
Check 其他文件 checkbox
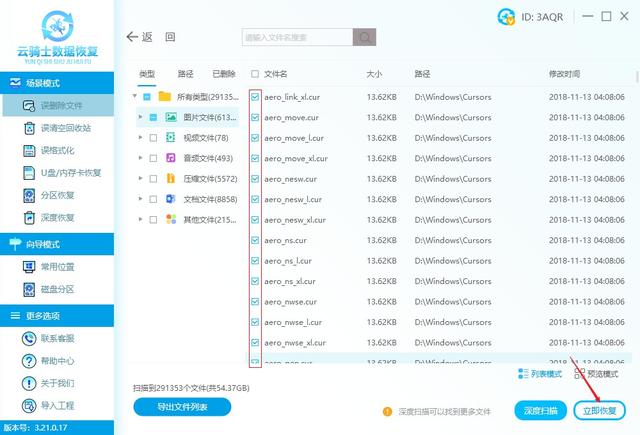(x=153, y=220)
